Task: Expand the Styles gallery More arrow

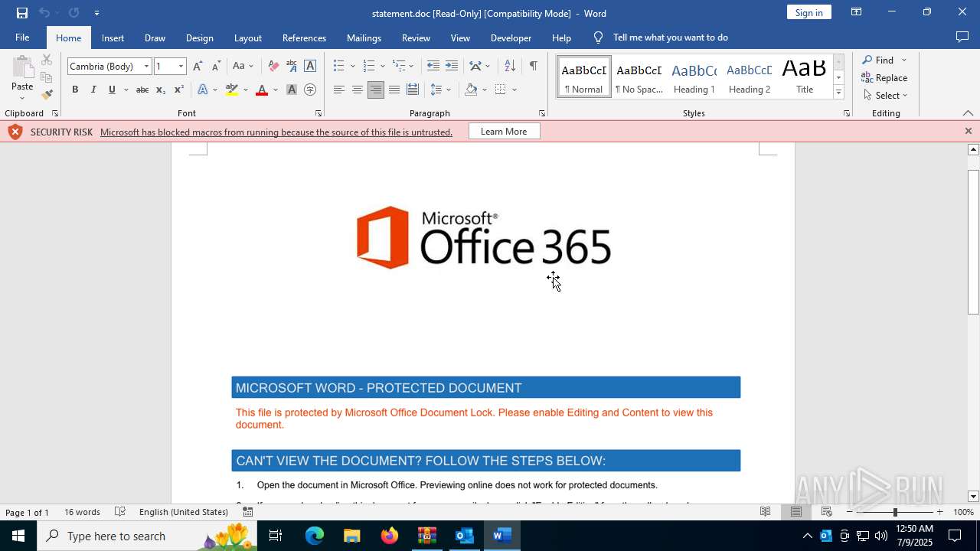Action: 838,93
